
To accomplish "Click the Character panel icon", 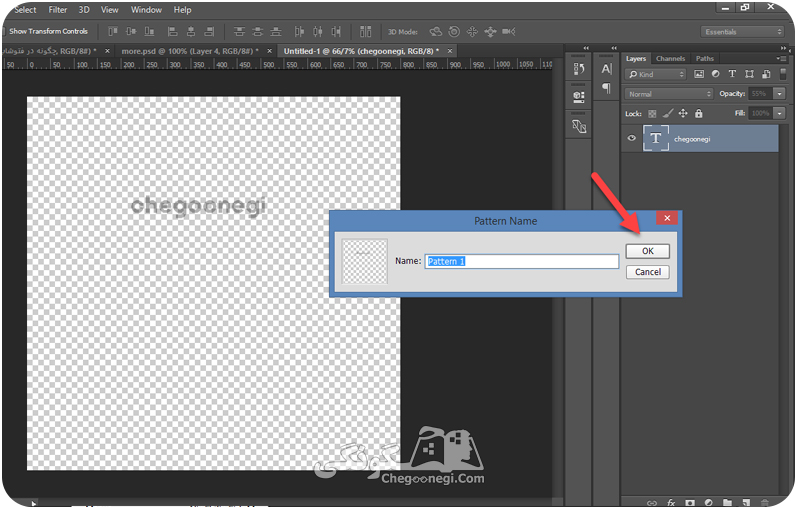I will [x=606, y=69].
